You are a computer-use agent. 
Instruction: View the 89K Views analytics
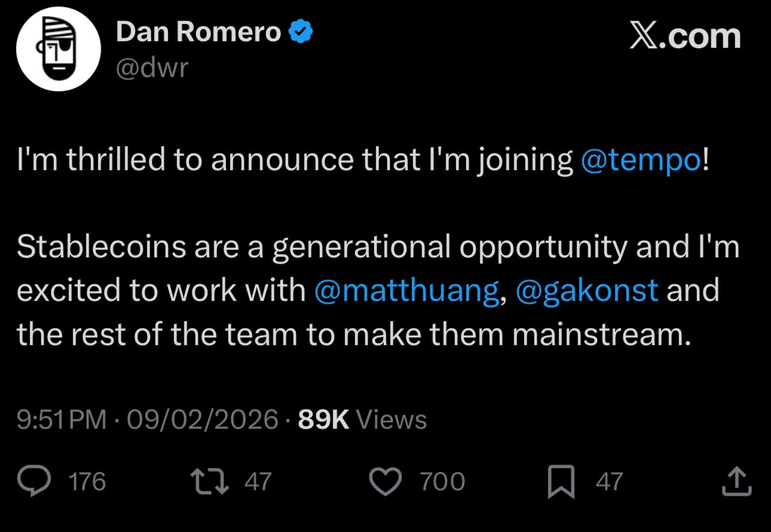[x=363, y=419]
